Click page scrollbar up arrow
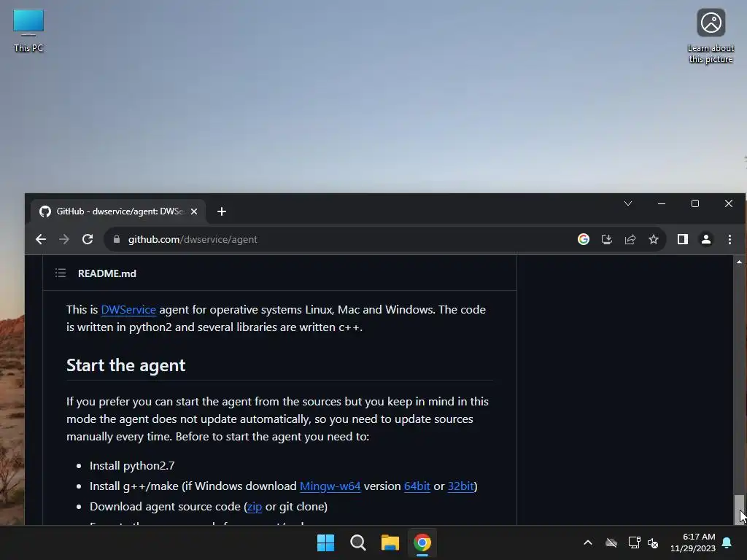This screenshot has width=747, height=560. (x=739, y=262)
